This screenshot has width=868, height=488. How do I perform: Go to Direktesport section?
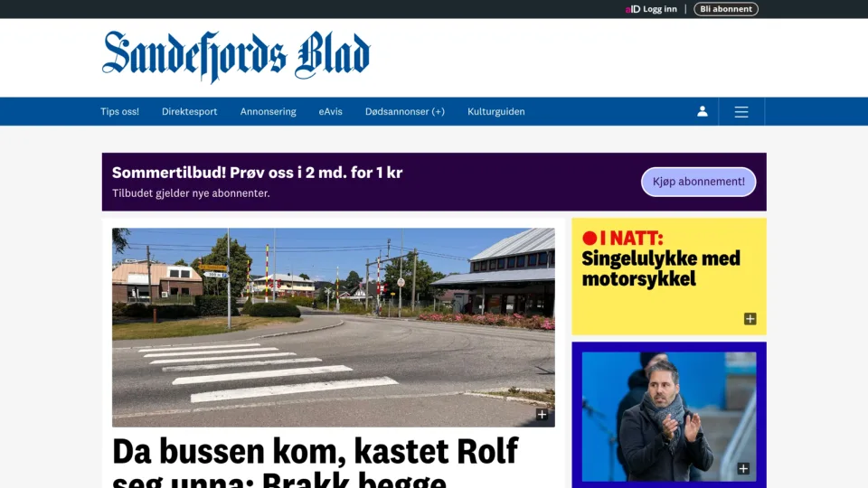click(189, 111)
